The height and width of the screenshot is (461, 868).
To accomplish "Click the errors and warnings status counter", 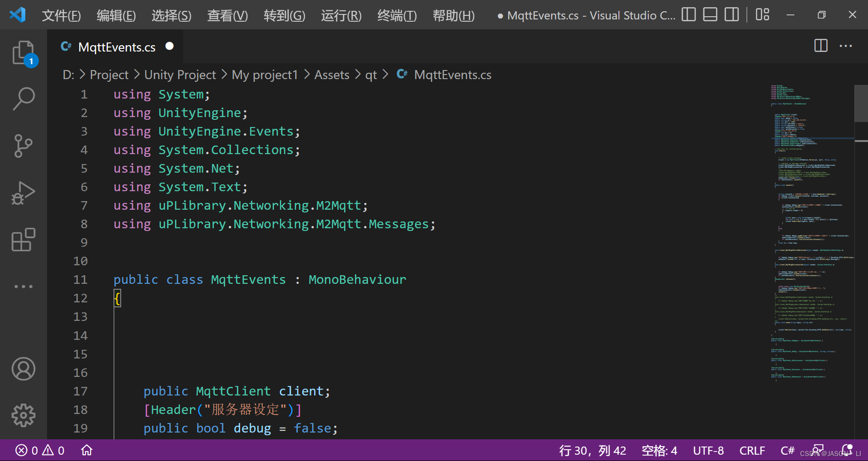I will click(x=39, y=450).
